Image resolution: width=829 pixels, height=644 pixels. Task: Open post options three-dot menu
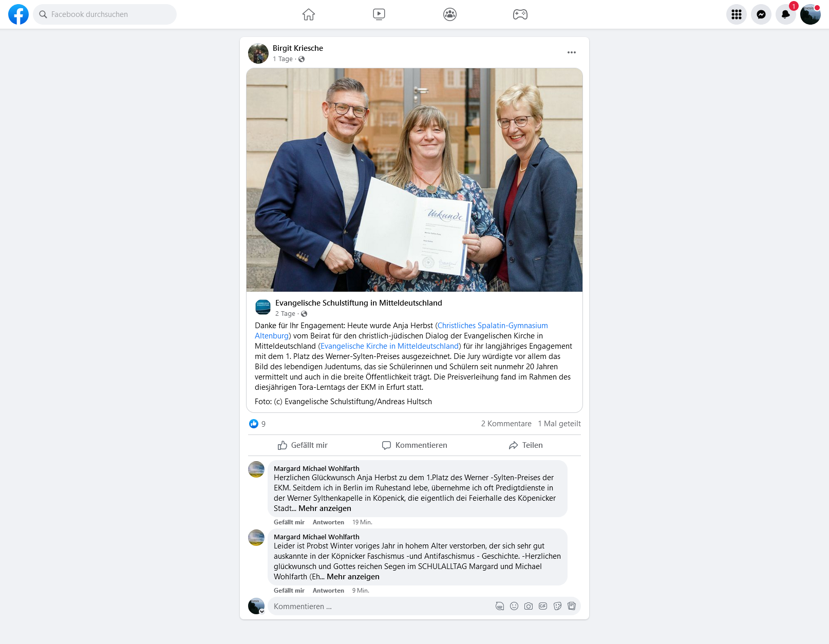point(572,52)
